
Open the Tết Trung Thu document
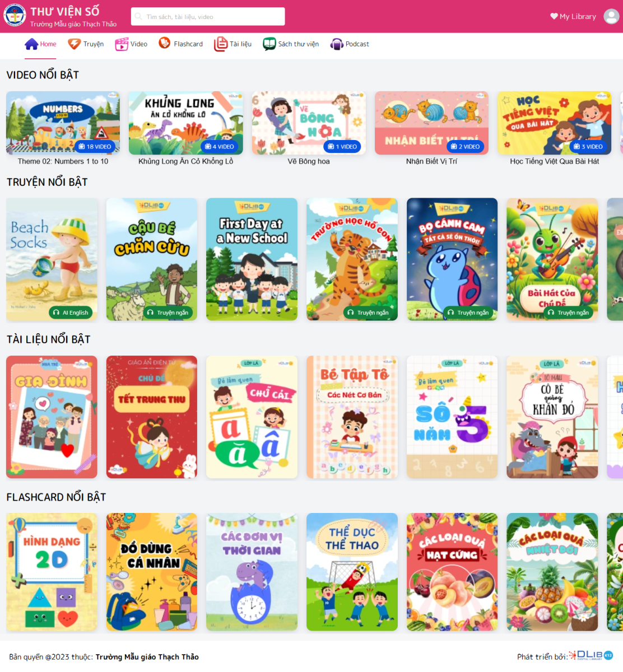tap(152, 417)
